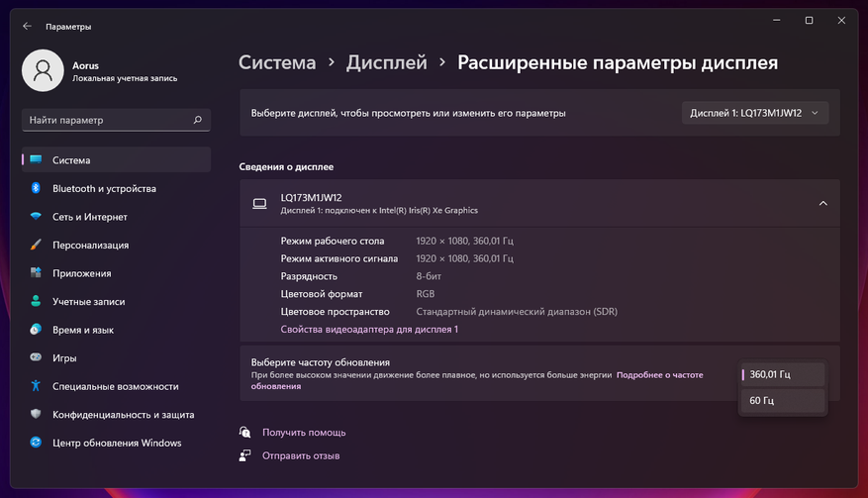
Task: Click the Сеть и Интернет Wi-Fi icon
Action: click(36, 217)
